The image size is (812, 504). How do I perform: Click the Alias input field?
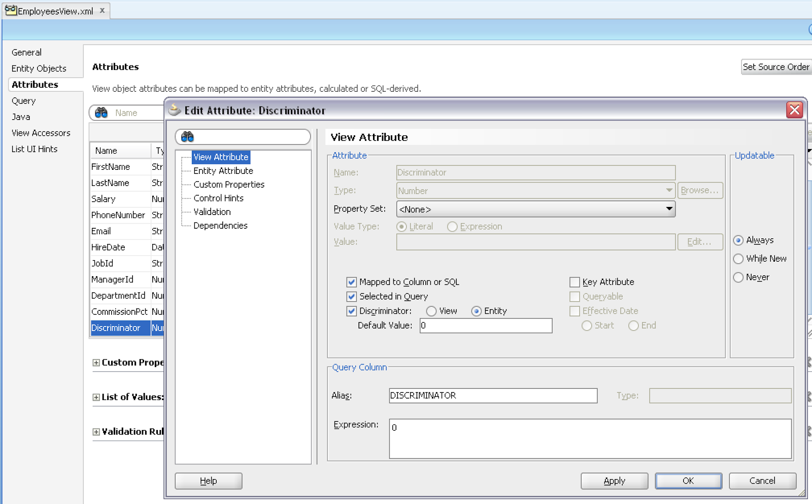click(x=493, y=395)
